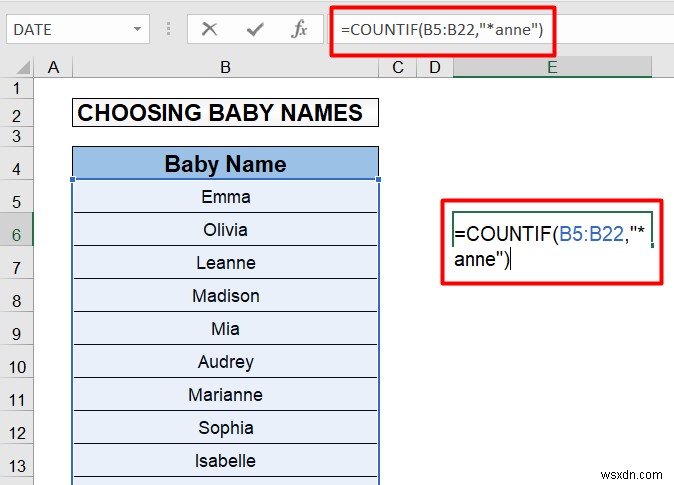674x485 pixels.
Task: Select the cell containing Audrey
Action: click(225, 362)
